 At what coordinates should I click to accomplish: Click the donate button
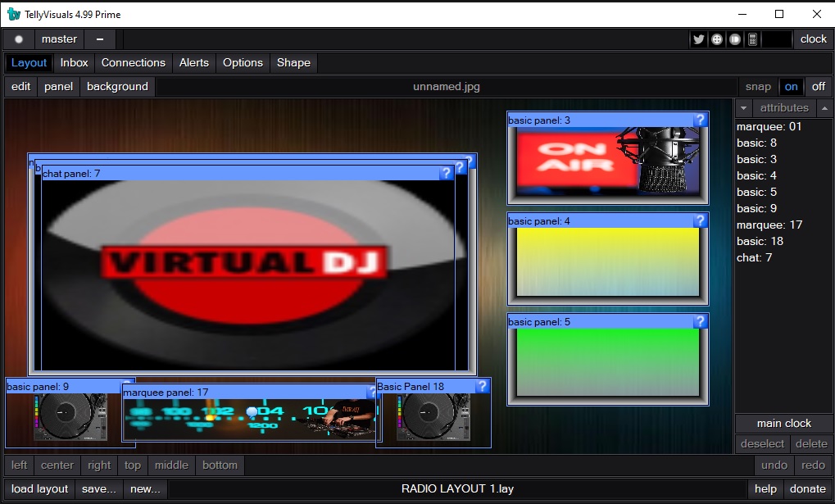click(808, 489)
